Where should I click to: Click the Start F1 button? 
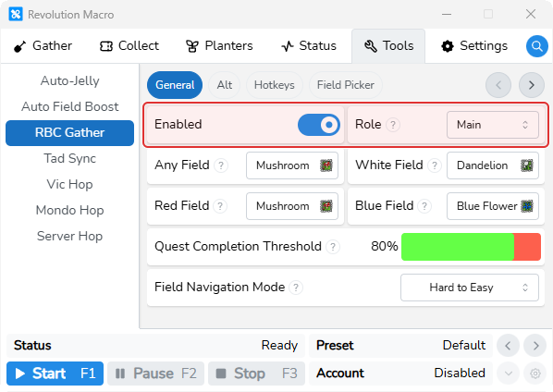pyautogui.click(x=55, y=374)
